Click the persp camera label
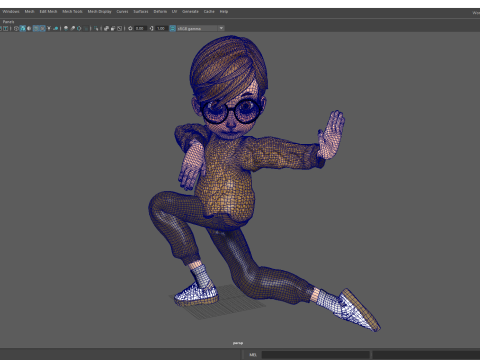The height and width of the screenshot is (360, 480). click(238, 343)
